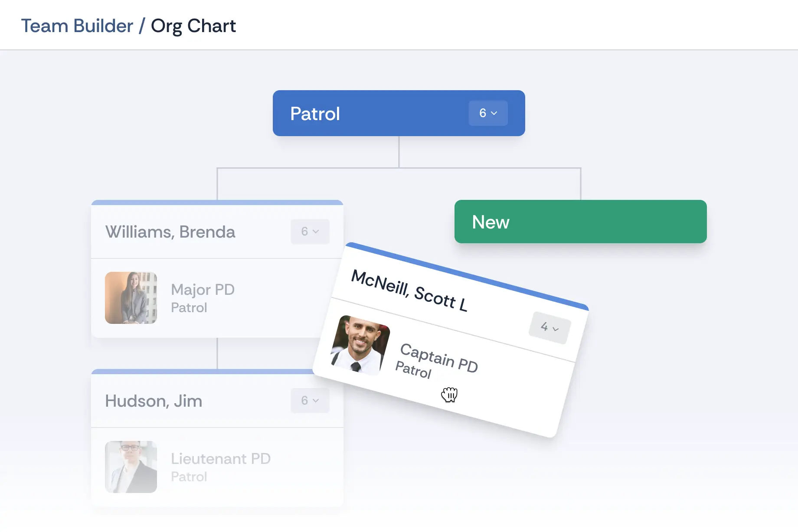Expand Williams, Brenda's 6 reports dropdown
Screen dimensions: 798x532
(x=310, y=232)
